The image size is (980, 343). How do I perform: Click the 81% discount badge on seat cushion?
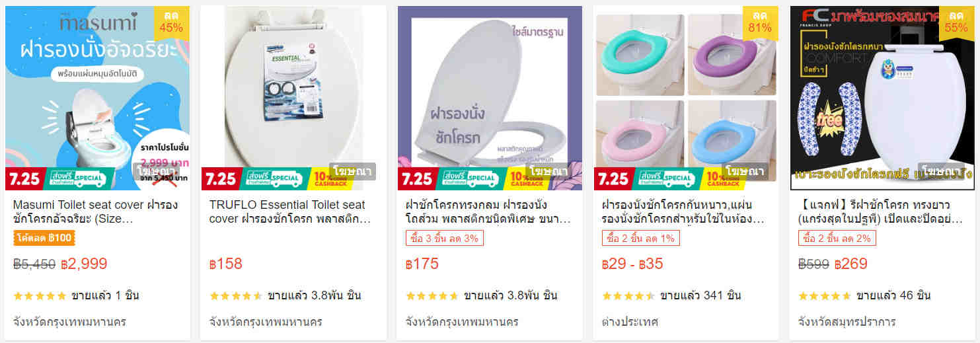pos(760,21)
